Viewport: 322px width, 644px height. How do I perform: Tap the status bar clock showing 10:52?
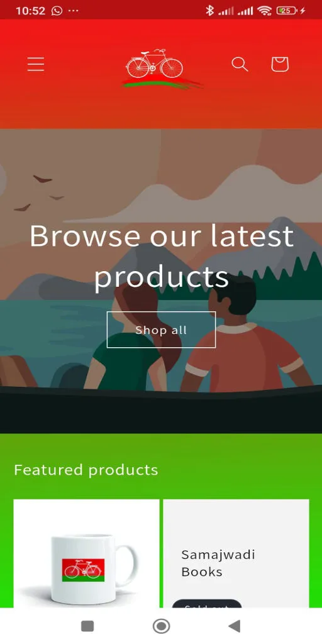pyautogui.click(x=30, y=10)
